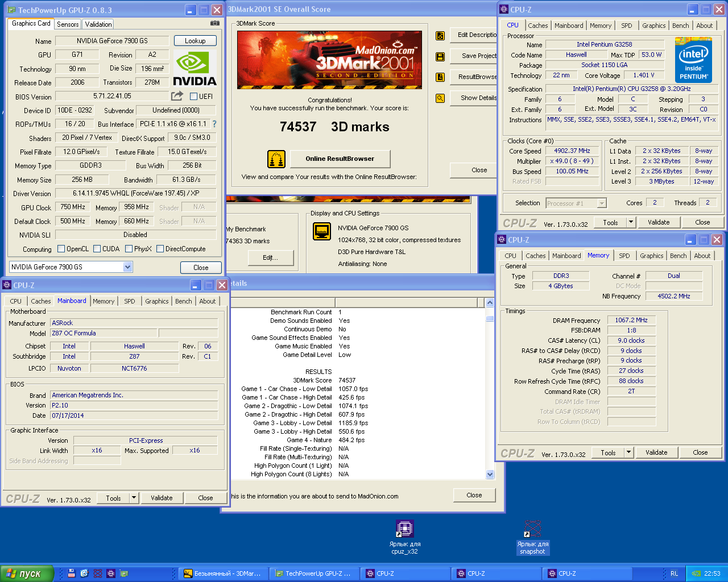Click the Bus Interface question mark in GPU-Z
728x582 pixels.
click(214, 123)
